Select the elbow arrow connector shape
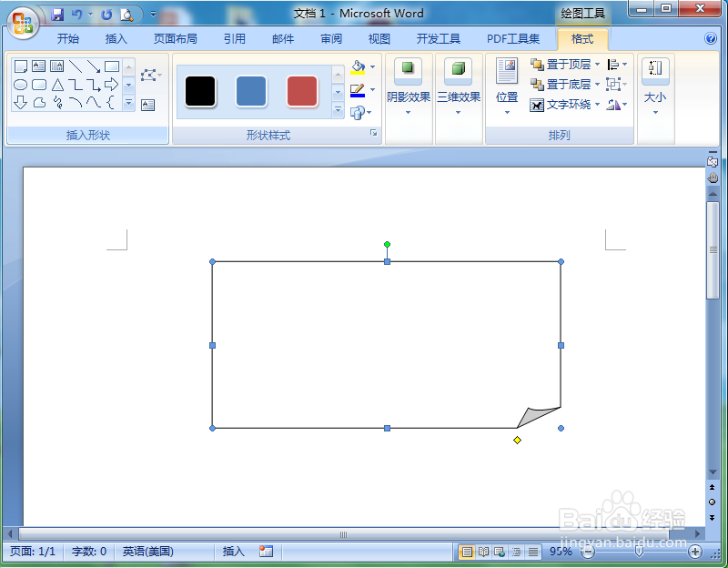Viewport: 728px width, 568px height. pos(94,85)
